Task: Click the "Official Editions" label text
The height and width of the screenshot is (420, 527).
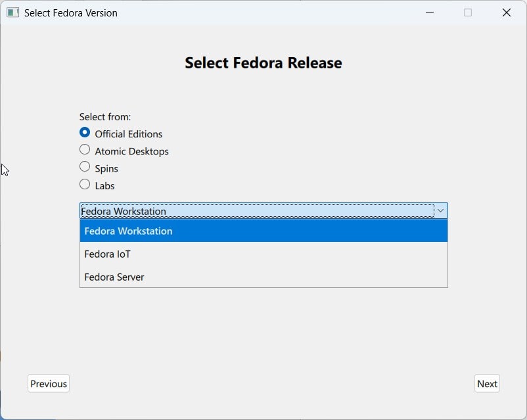Action: (128, 134)
